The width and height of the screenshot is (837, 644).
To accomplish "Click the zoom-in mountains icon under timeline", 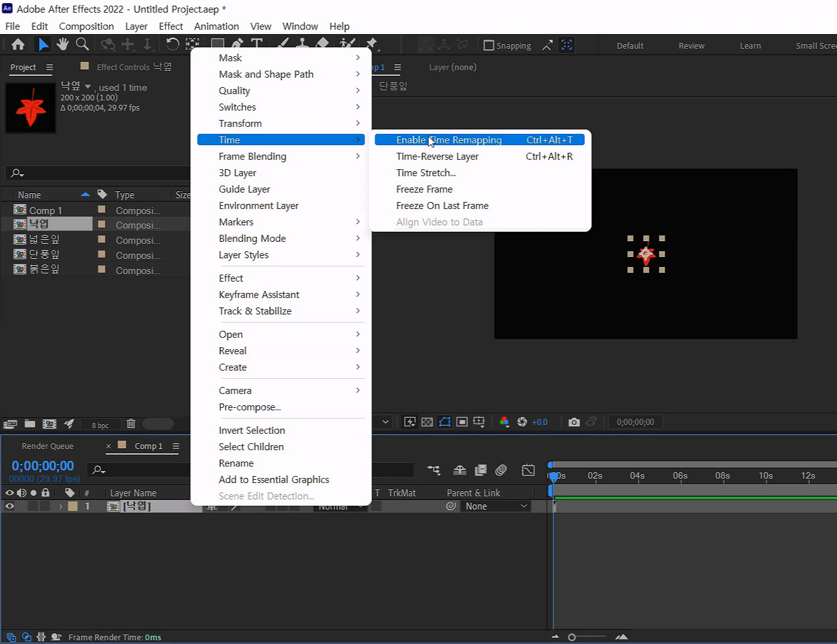I will pos(622,637).
